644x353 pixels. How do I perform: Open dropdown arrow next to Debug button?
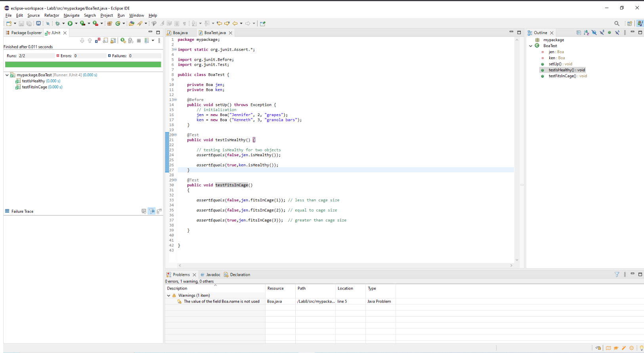(x=63, y=23)
